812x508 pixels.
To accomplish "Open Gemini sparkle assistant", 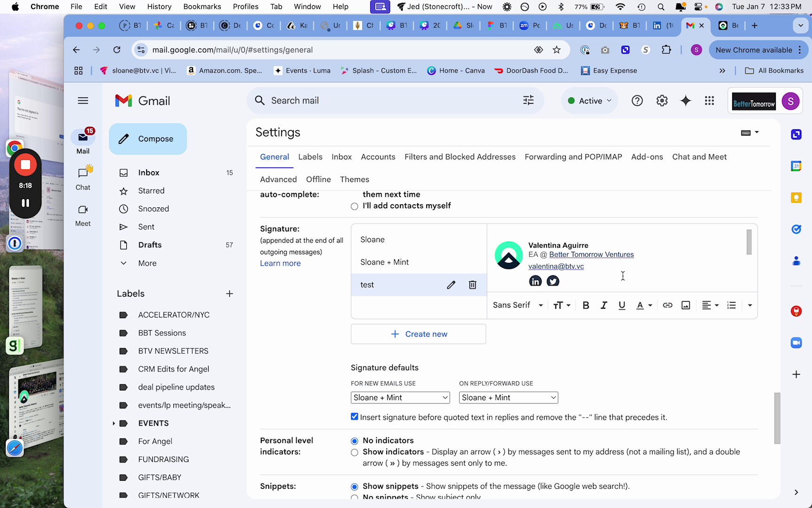I will (x=686, y=101).
